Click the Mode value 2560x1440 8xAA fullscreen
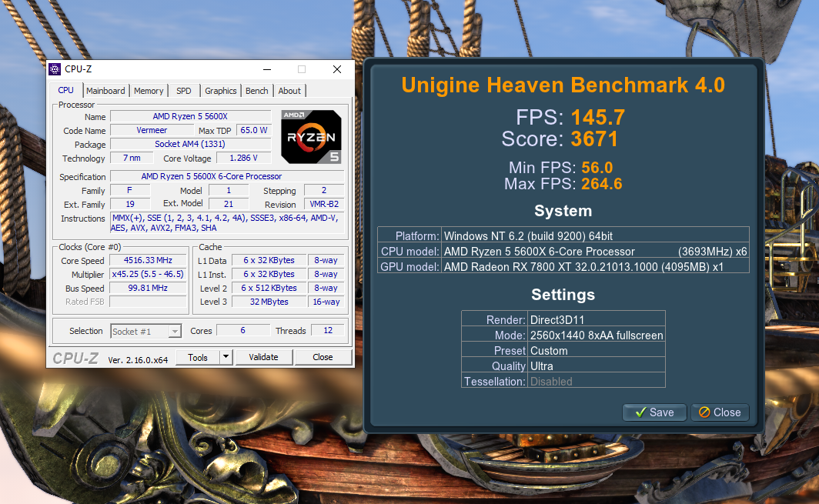This screenshot has height=504, width=819. pos(597,335)
